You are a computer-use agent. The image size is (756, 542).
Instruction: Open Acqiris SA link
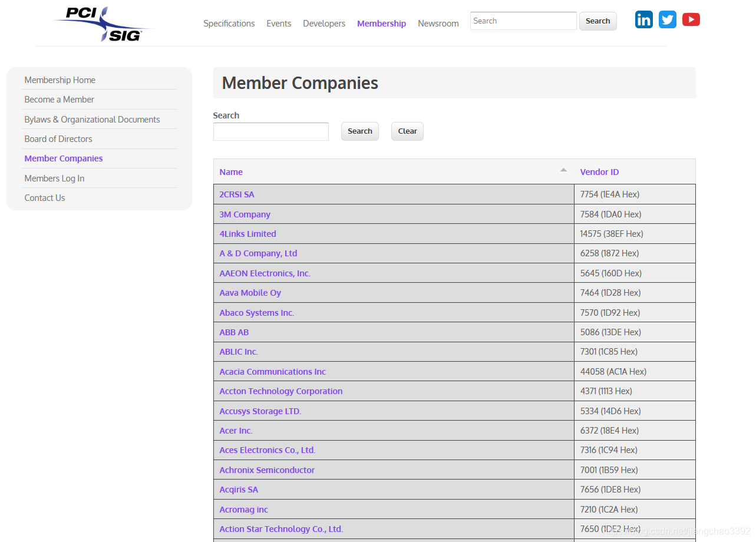[x=239, y=490]
